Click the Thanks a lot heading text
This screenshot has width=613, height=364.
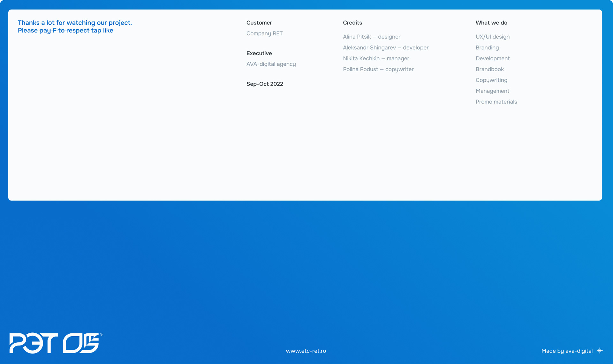pyautogui.click(x=75, y=23)
